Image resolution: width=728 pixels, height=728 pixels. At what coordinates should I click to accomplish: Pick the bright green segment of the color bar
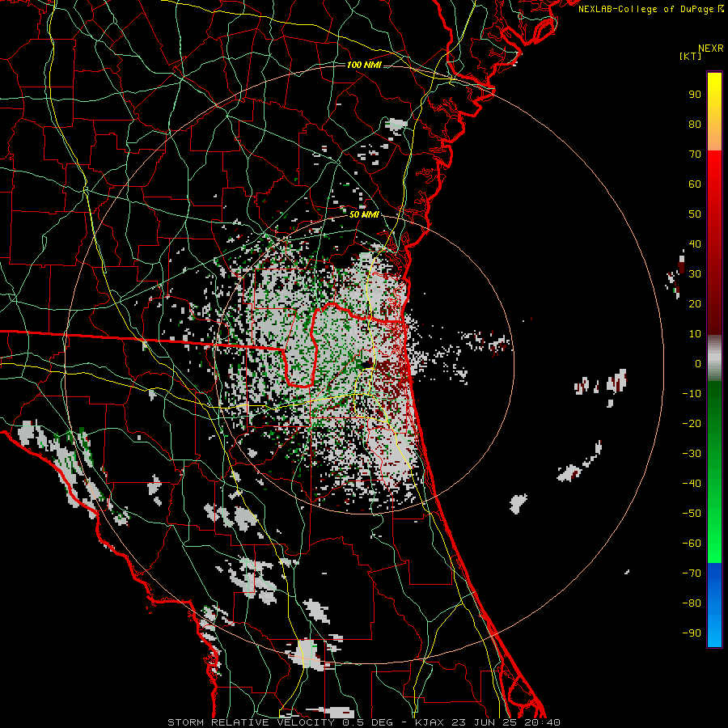[714, 472]
